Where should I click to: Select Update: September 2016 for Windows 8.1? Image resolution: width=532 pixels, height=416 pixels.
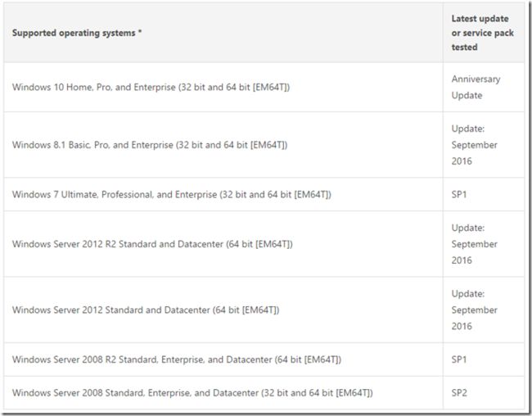(474, 145)
